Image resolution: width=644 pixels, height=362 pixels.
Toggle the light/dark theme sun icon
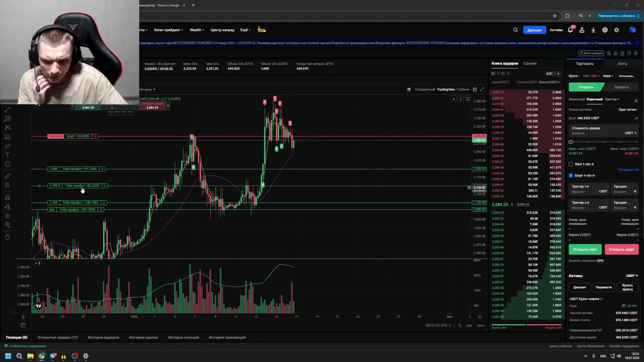616,30
